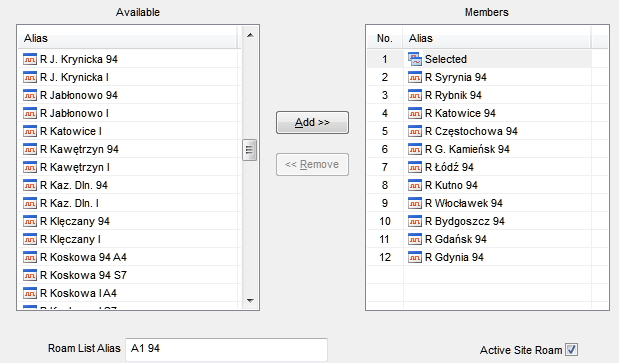Choose the R Koskowa 94 S7 icon
Viewport: 619px width, 363px height.
click(30, 275)
